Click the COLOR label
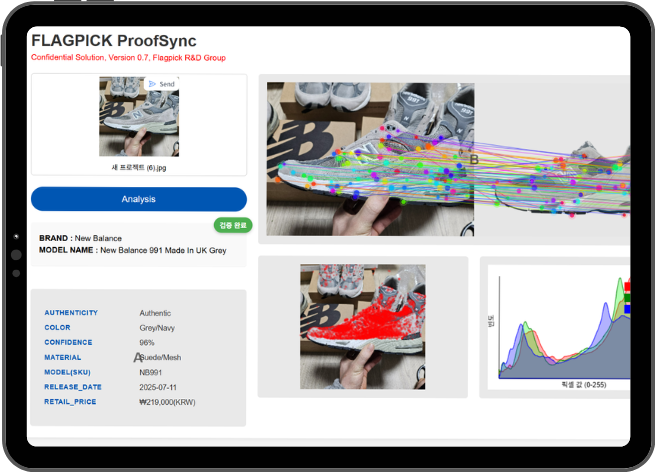Screen dimensions: 655x472 tap(57, 327)
